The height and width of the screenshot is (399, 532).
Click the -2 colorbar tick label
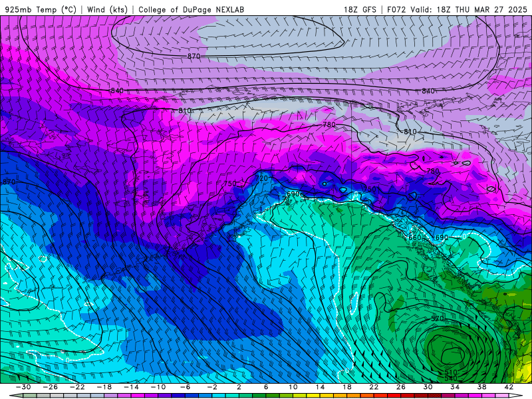tap(212, 387)
